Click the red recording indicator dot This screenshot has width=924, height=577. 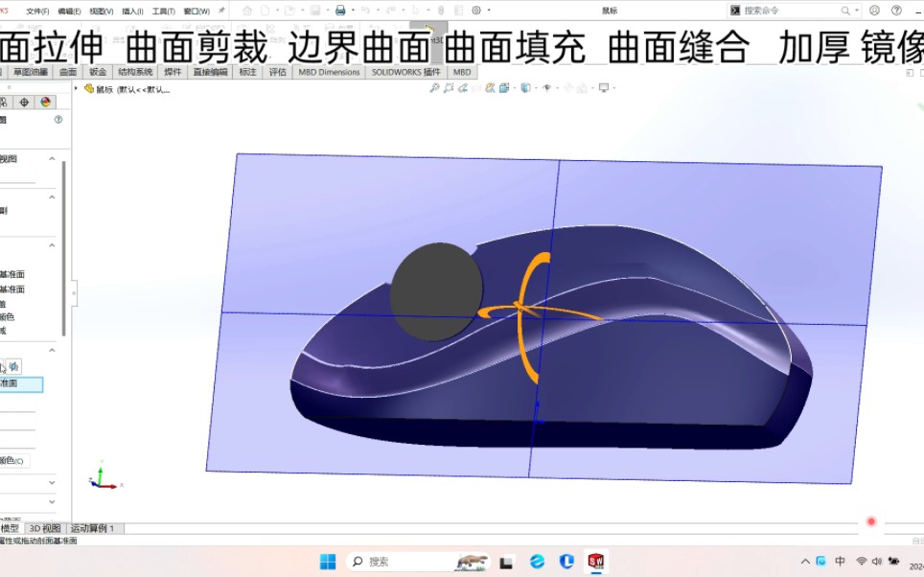coord(870,521)
